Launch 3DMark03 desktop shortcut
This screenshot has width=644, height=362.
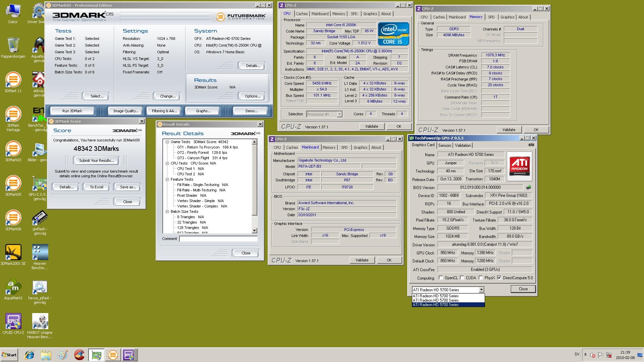(13, 151)
